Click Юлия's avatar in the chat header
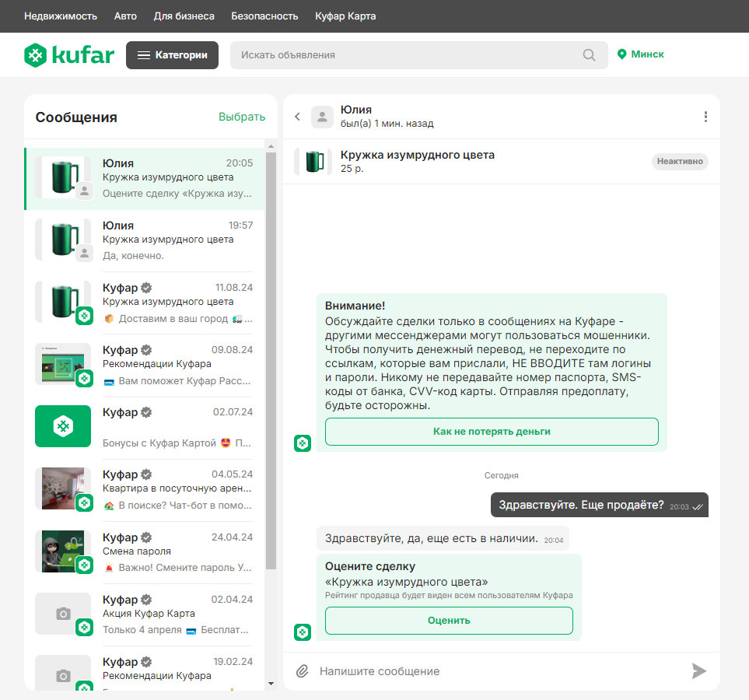749x700 pixels. pyautogui.click(x=323, y=117)
